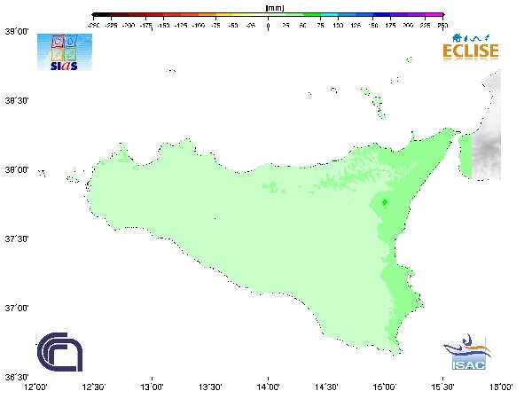Viewport: 532px width, 399px height.
Task: Click the dark green spot on Mount Etna
Action: coord(385,202)
